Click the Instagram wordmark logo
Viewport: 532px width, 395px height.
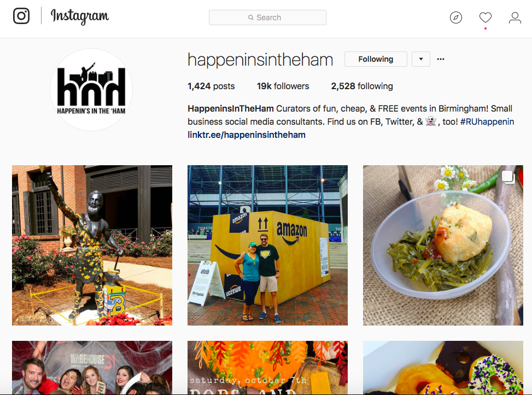pyautogui.click(x=80, y=16)
